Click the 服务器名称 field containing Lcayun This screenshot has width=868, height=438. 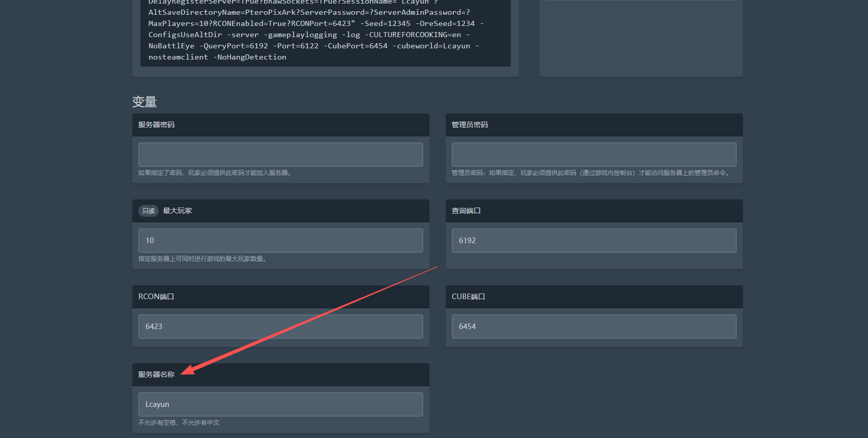tap(280, 404)
